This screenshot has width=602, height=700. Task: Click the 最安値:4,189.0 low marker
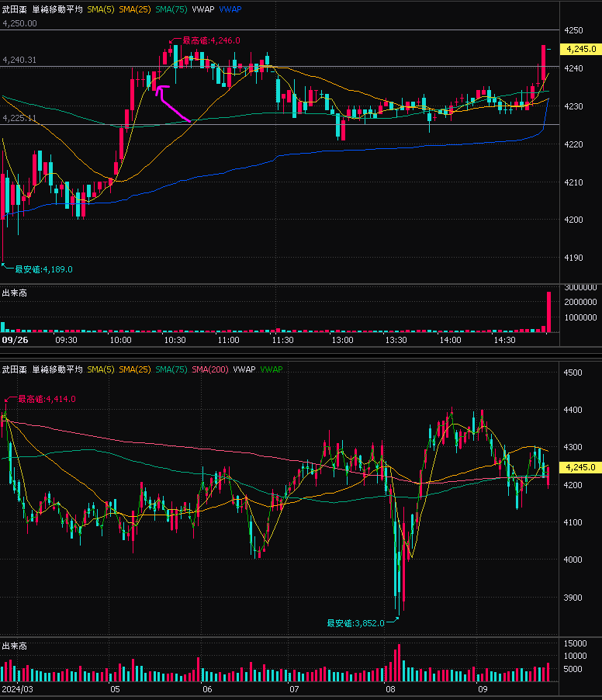point(43,269)
